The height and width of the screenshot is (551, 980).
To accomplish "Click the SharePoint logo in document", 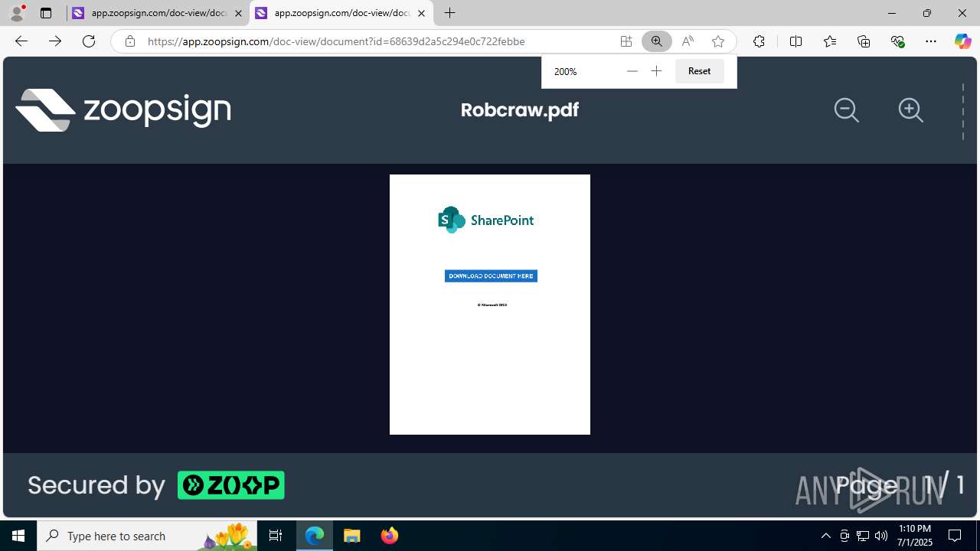I will (486, 220).
